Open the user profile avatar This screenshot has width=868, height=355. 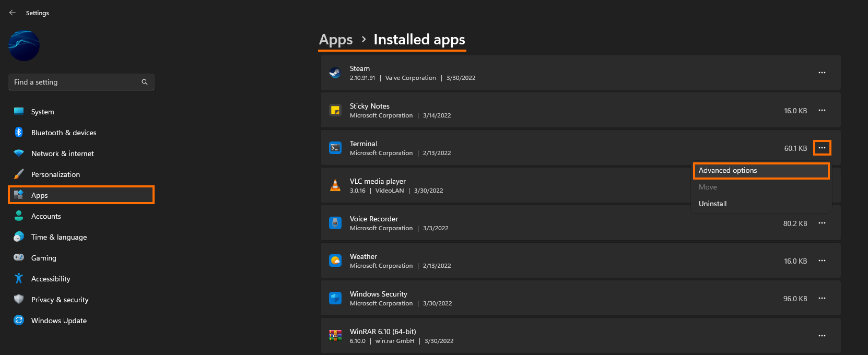click(x=24, y=46)
